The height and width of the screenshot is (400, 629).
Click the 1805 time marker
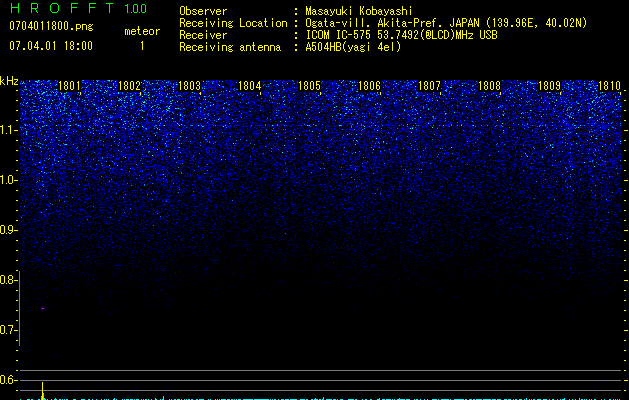(x=310, y=86)
